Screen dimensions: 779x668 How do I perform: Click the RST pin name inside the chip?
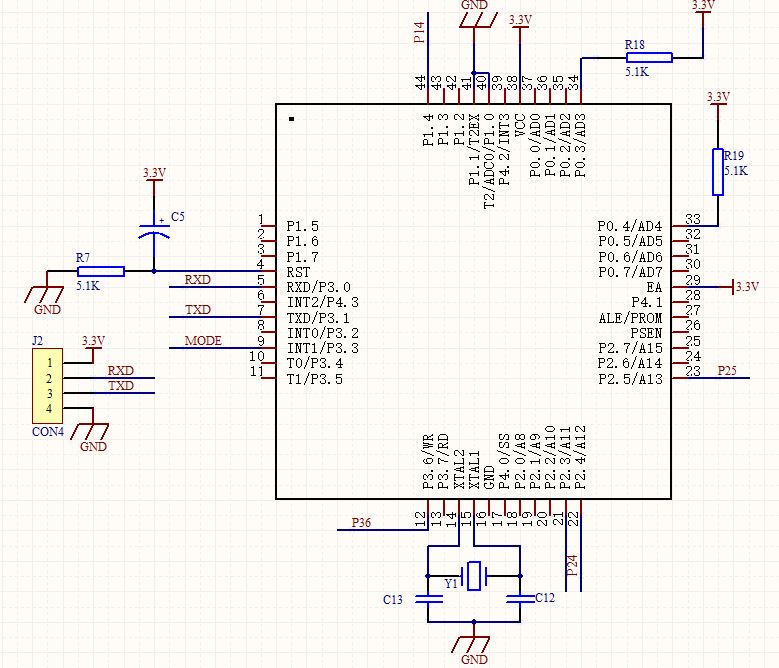pyautogui.click(x=297, y=271)
